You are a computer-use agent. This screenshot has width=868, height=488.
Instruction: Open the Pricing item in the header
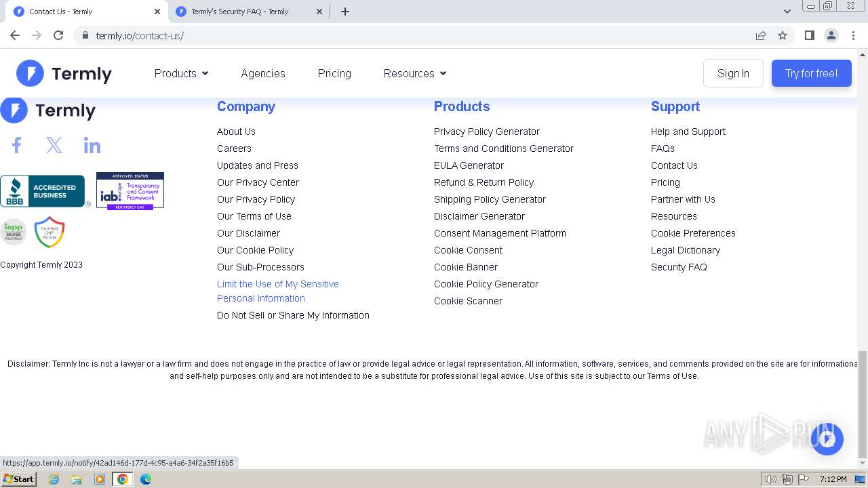[x=334, y=73]
